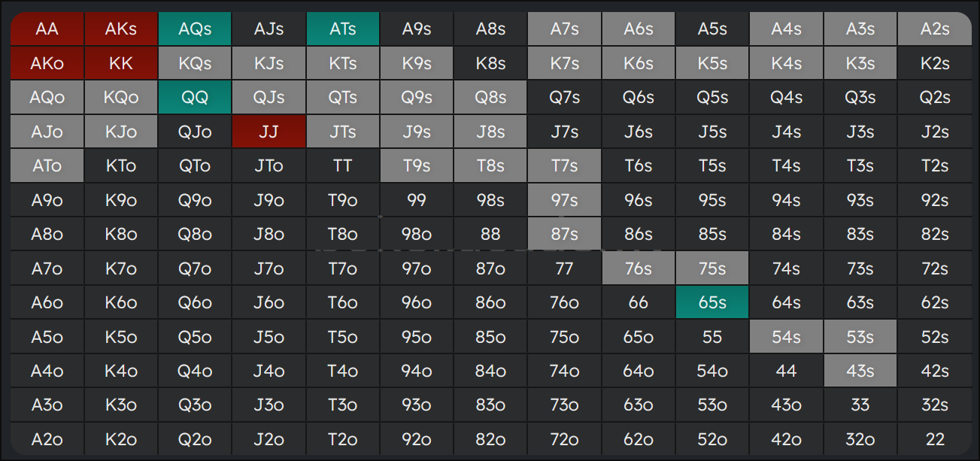
Task: Select the gray 43s cell
Action: click(x=860, y=371)
